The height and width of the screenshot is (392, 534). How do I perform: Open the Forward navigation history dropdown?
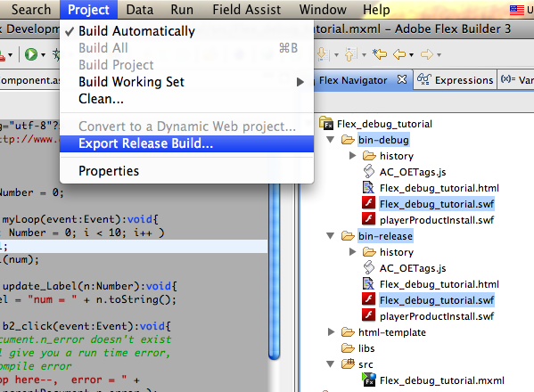pyautogui.click(x=439, y=54)
